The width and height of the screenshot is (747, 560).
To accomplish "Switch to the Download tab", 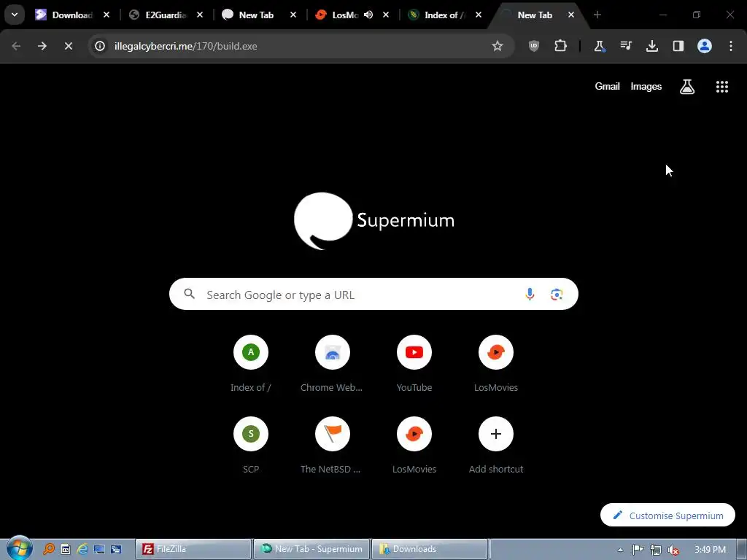I will (x=72, y=15).
